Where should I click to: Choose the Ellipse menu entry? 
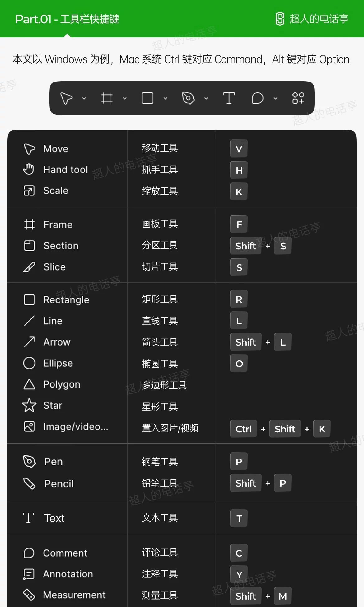tap(58, 363)
